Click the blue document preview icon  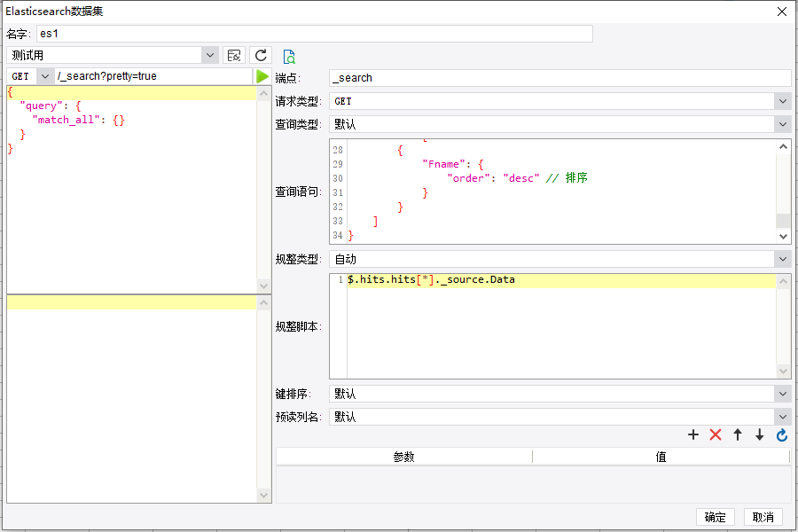(x=289, y=57)
